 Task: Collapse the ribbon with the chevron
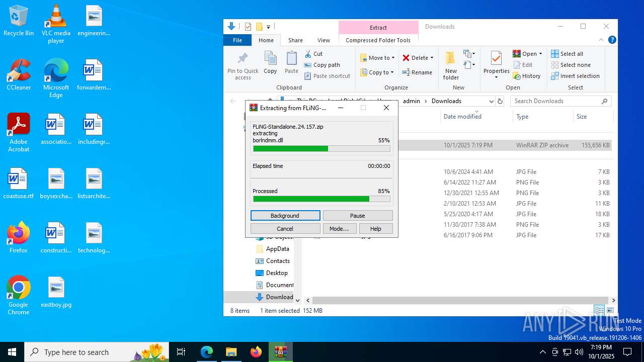pos(601,40)
